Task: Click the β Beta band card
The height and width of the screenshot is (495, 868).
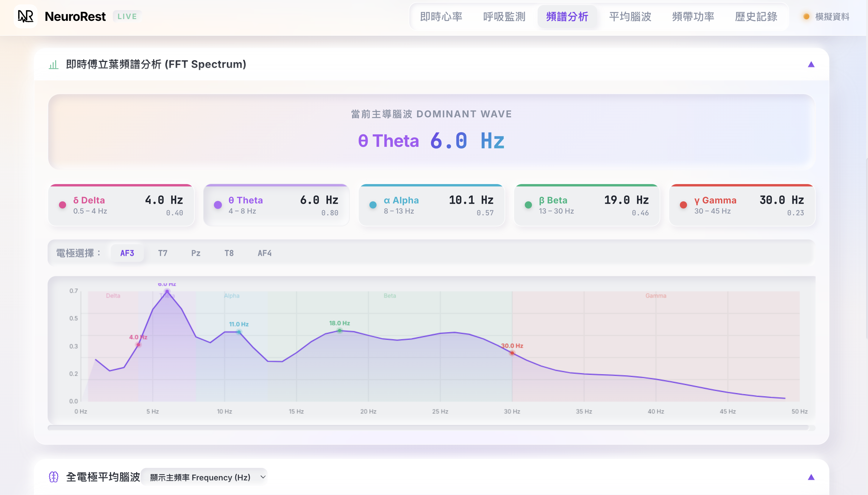Action: coord(587,205)
